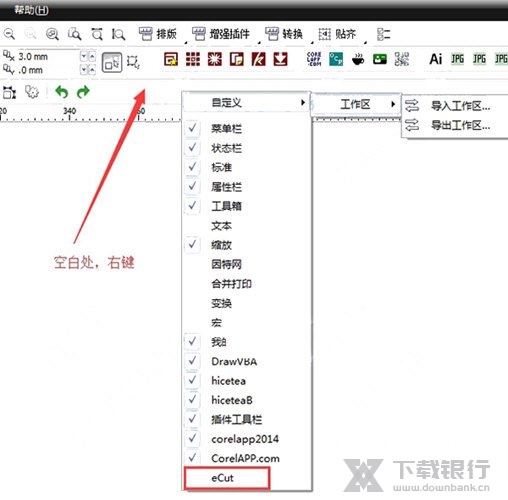Increase the 3.0 mm X offset stepper
Image resolution: width=508 pixels, height=500 pixels.
point(92,56)
